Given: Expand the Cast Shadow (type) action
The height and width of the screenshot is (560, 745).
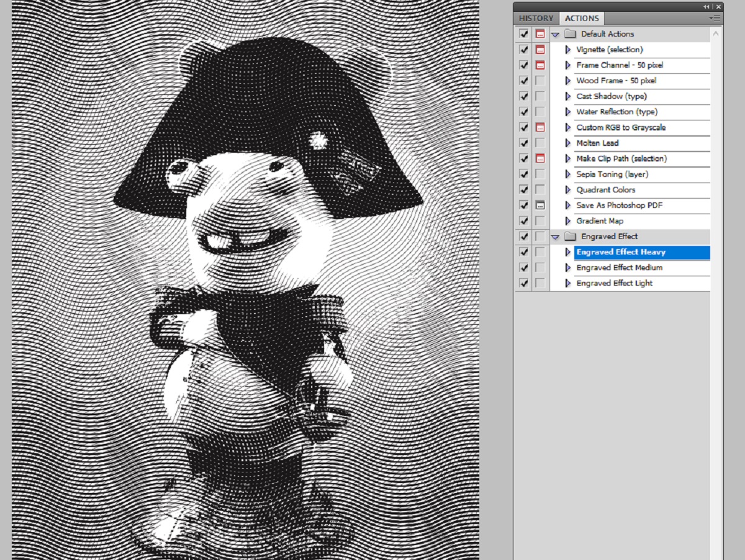Looking at the screenshot, I should (567, 96).
